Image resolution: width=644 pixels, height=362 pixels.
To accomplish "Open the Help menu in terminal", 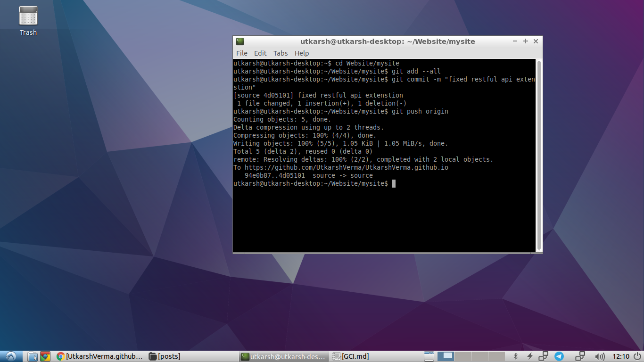I will [301, 53].
